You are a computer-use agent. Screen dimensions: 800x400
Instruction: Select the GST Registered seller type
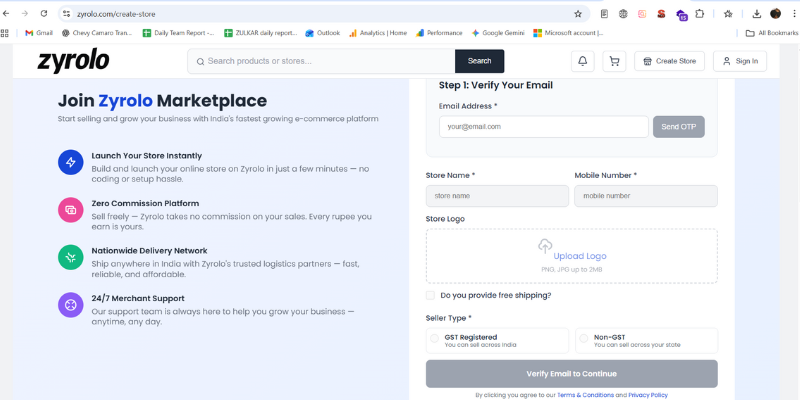click(435, 339)
